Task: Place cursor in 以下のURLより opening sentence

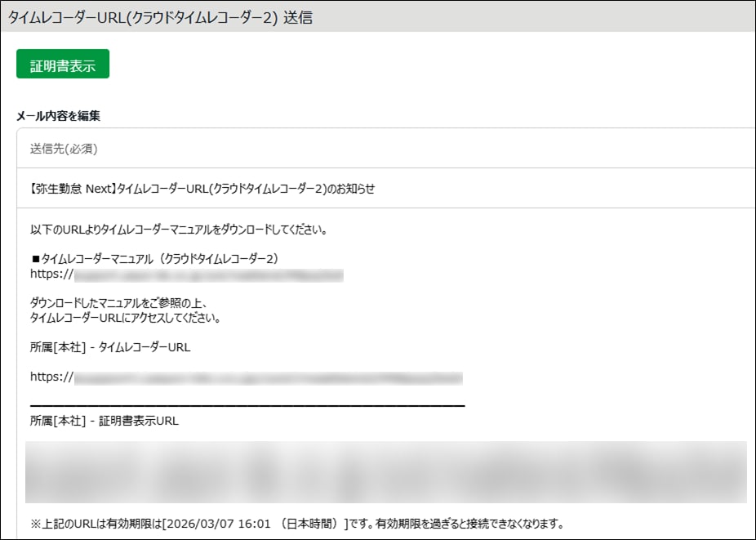Action: [178, 230]
